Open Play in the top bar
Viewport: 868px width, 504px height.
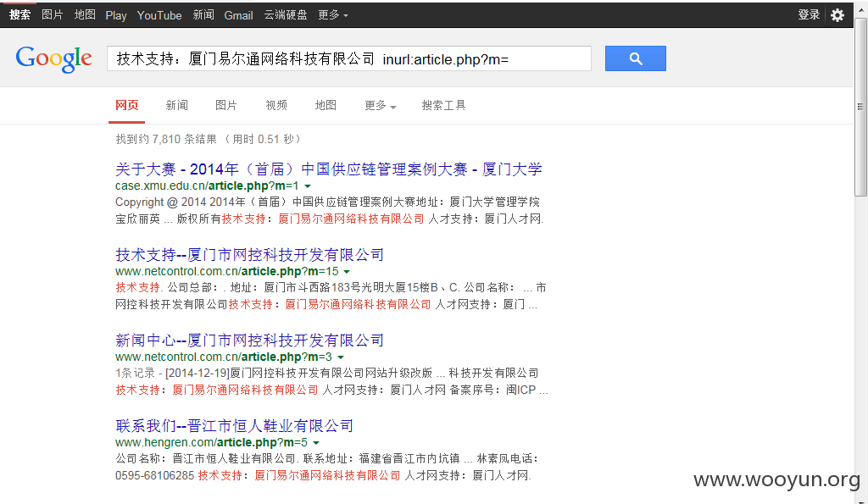click(x=115, y=15)
